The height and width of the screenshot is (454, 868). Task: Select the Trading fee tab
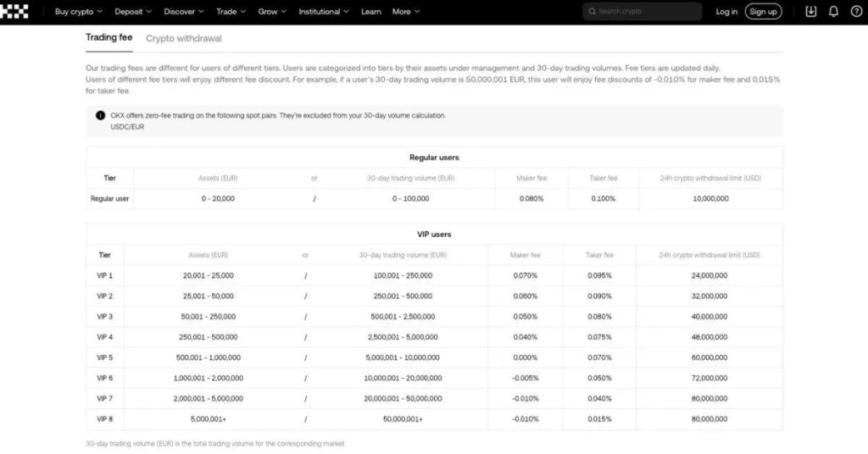(108, 38)
